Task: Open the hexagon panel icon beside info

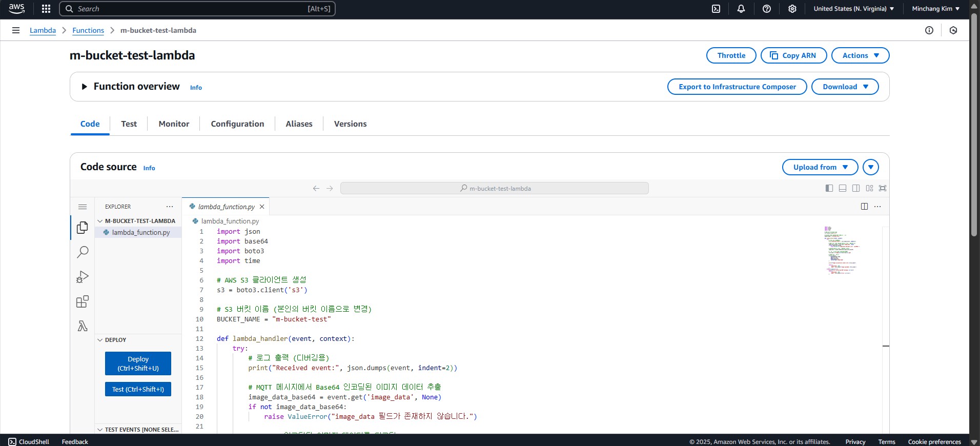Action: click(x=953, y=30)
